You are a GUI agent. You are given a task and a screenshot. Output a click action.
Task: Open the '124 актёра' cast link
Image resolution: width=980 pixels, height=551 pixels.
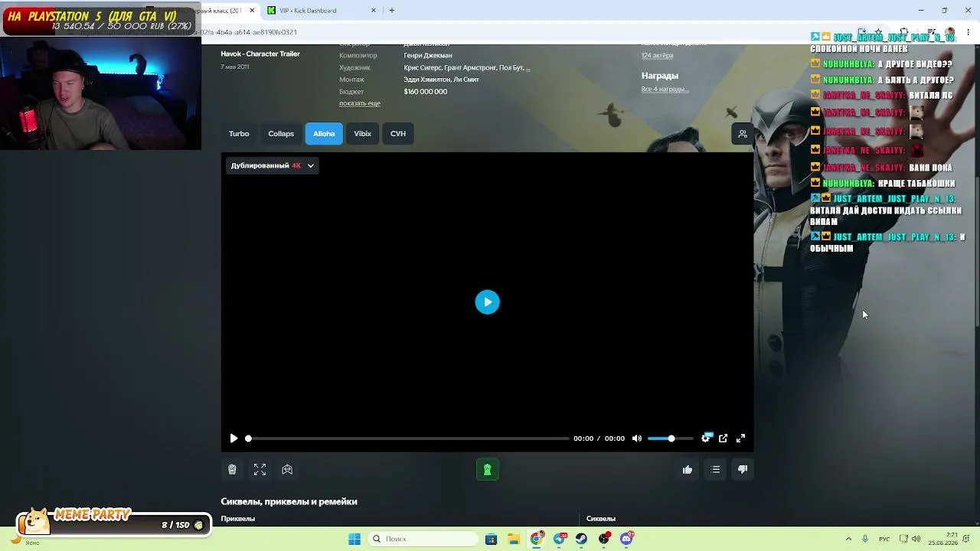pos(657,56)
